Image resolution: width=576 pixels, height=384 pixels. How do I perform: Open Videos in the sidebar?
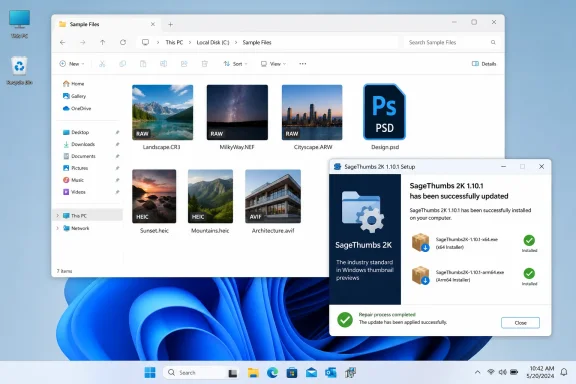pyautogui.click(x=75, y=192)
